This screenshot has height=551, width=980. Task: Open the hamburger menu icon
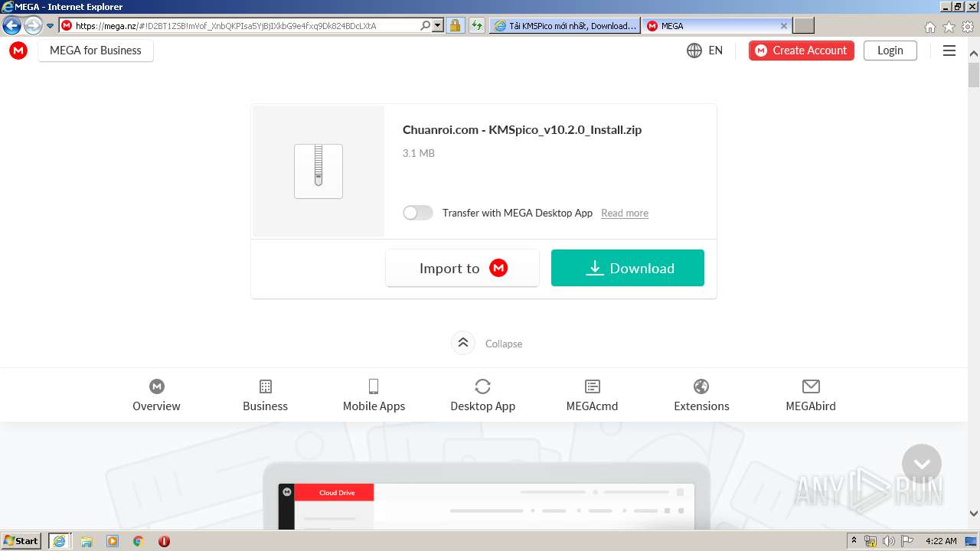[x=949, y=51]
